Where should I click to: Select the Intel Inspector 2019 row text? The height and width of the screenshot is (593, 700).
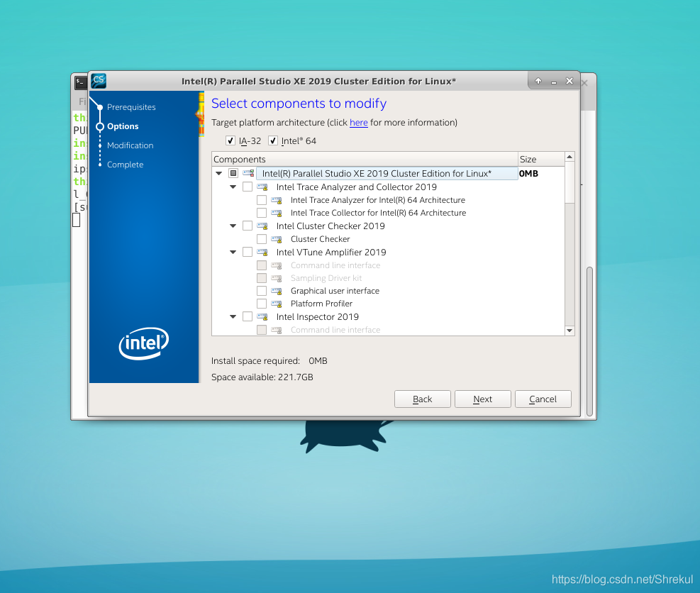click(x=318, y=317)
